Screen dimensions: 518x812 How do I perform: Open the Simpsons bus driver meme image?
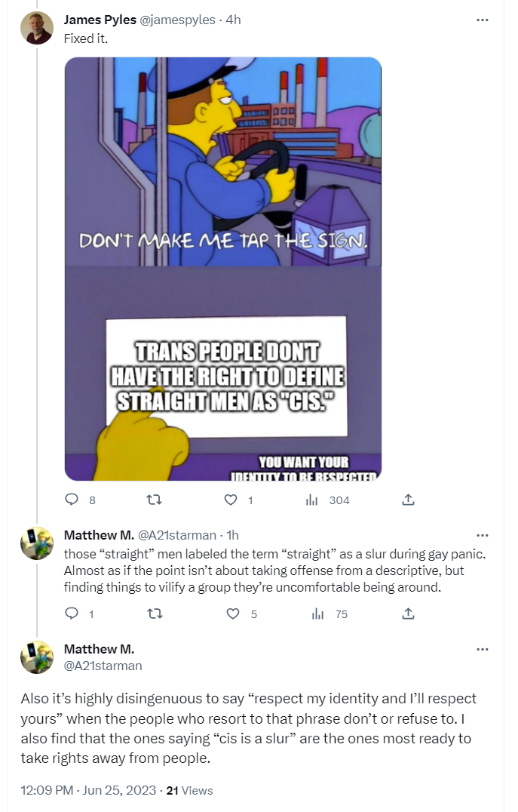pos(223,269)
